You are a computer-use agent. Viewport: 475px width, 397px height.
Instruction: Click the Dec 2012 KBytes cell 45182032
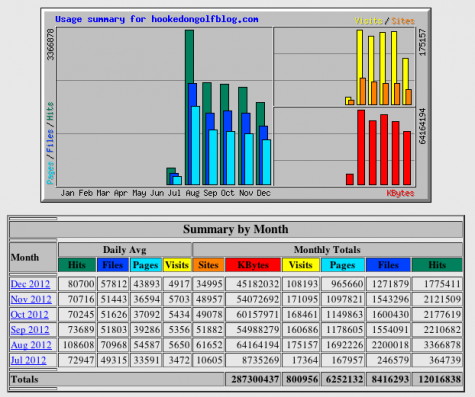click(253, 284)
